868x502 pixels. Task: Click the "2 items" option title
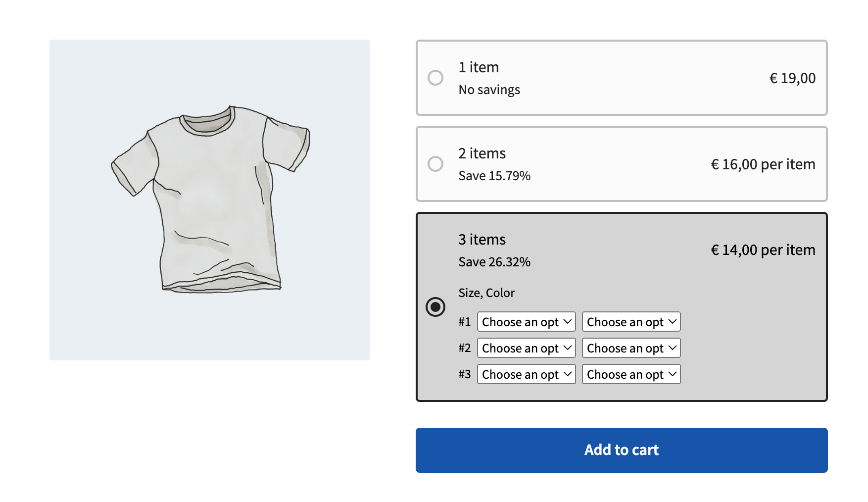coord(482,153)
